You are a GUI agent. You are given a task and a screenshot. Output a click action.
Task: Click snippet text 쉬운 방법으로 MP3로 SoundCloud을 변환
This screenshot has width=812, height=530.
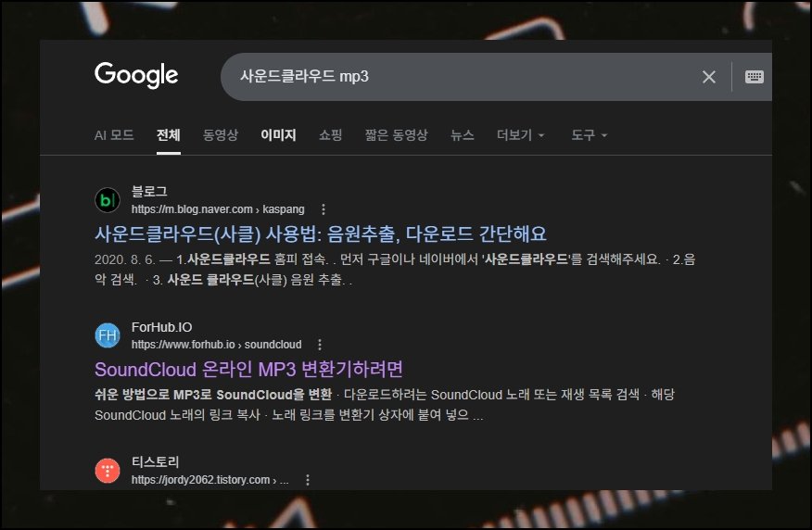(x=213, y=395)
